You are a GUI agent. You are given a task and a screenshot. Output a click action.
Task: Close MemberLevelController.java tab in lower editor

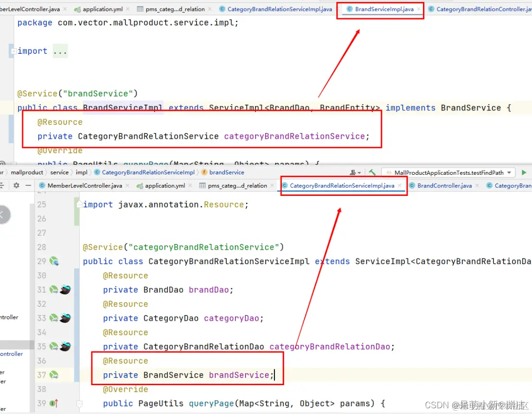[x=127, y=185]
